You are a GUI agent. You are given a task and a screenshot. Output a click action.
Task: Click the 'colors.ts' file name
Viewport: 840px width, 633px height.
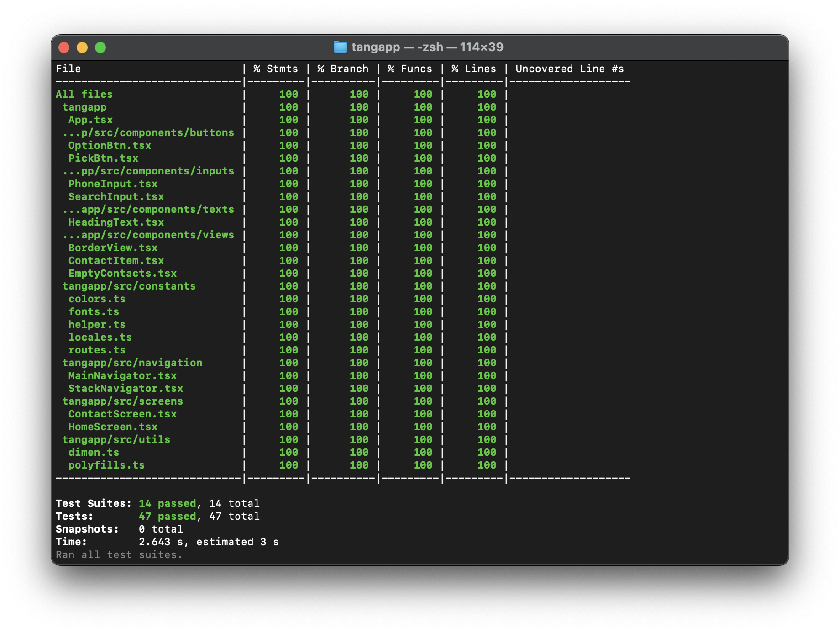(97, 299)
